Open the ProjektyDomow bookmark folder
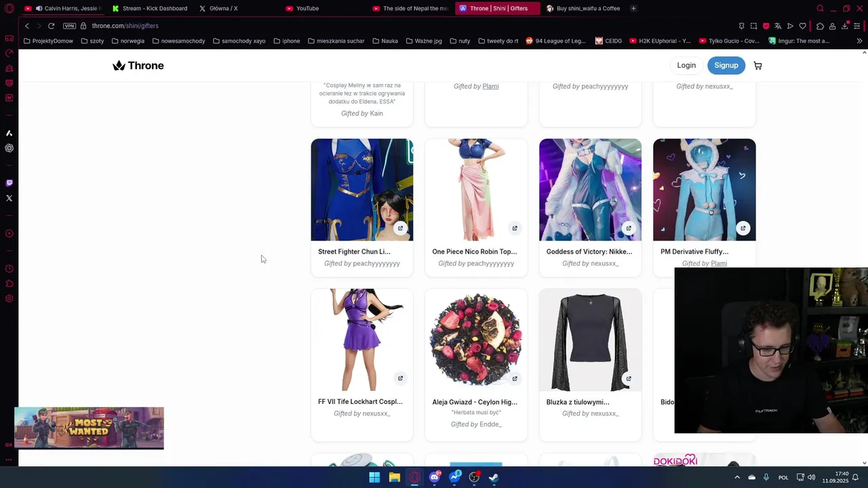Viewport: 868px width, 488px height. [49, 41]
